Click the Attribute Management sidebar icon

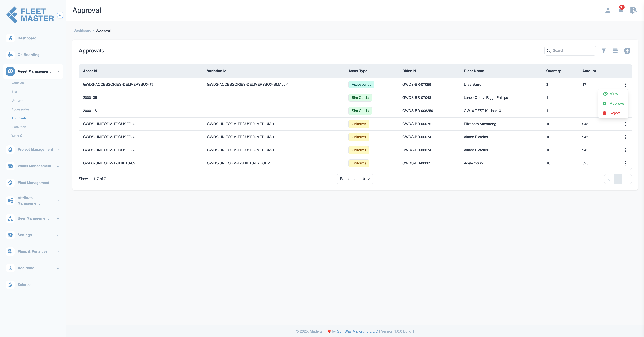10,201
